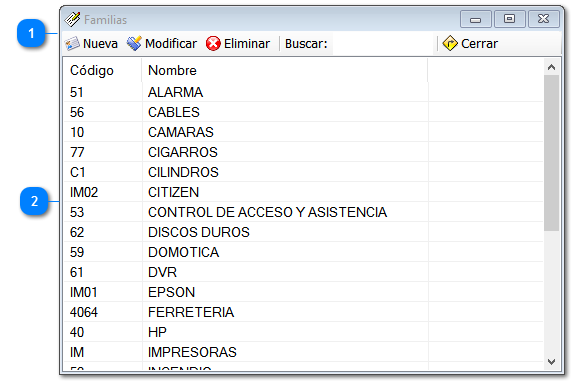The image size is (578, 386).
Task: Close the Familias window with X
Action: 543,19
